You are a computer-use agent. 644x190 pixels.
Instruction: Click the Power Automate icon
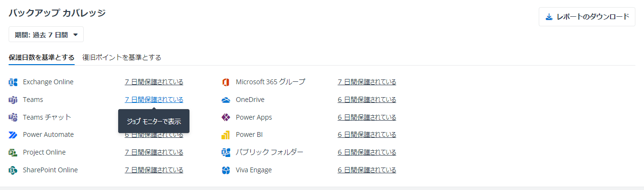tap(13, 135)
